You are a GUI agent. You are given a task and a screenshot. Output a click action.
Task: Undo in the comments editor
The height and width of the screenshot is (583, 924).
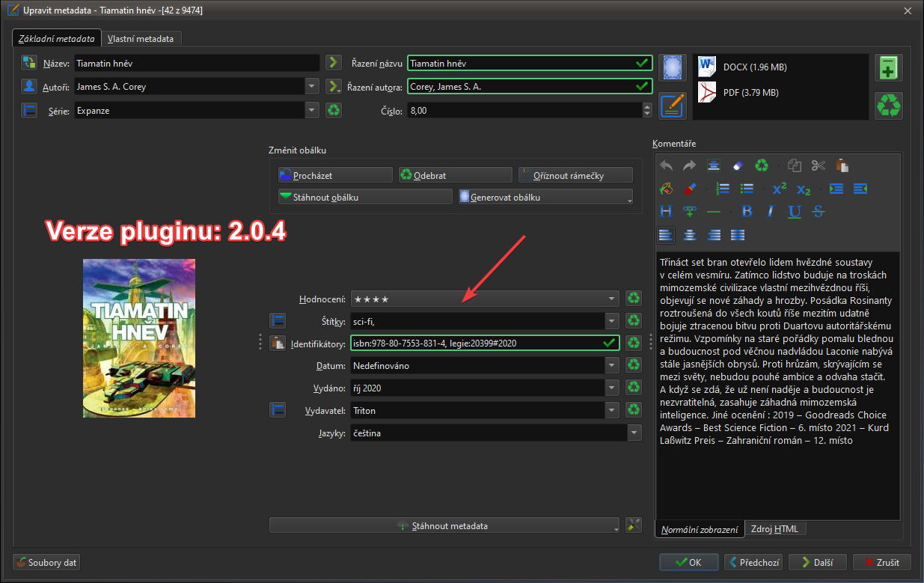(666, 165)
